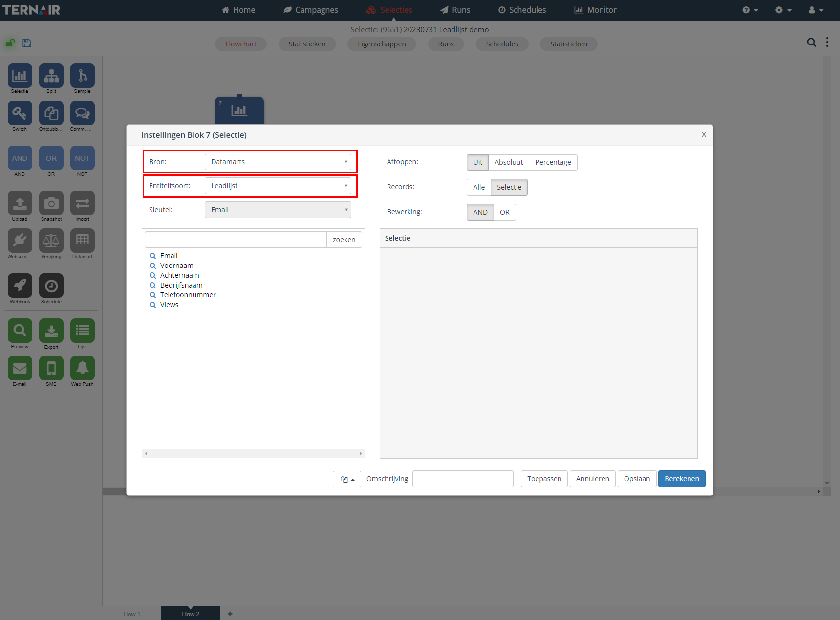Image resolution: width=840 pixels, height=620 pixels.
Task: Set Records to Alle
Action: [x=479, y=187]
